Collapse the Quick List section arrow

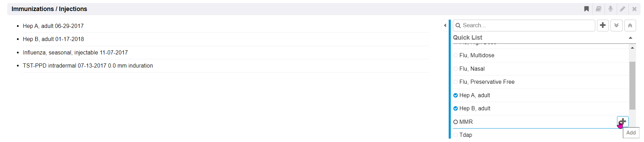(x=631, y=38)
